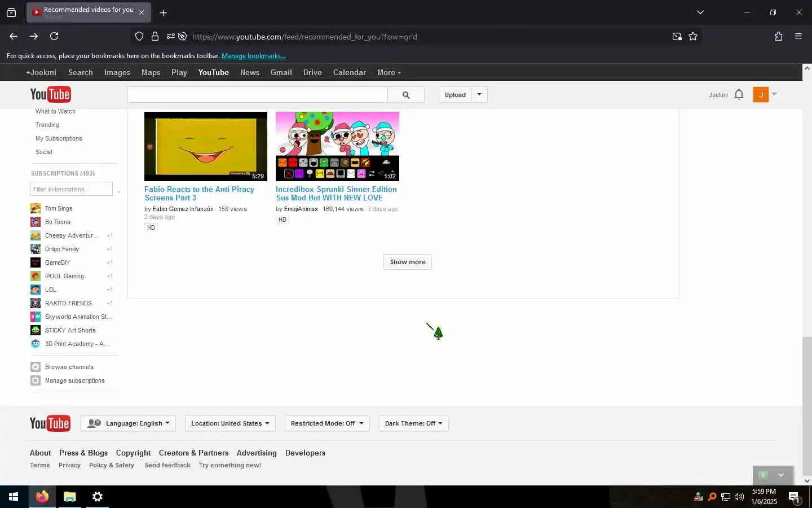Expand the Upload button dropdown arrow
Viewport: 812px width, 508px height.
pyautogui.click(x=479, y=95)
